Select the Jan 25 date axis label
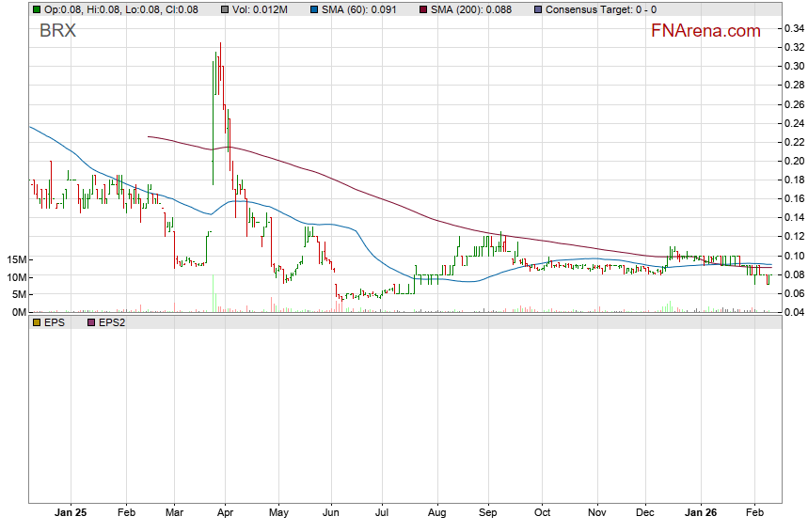 (71, 514)
